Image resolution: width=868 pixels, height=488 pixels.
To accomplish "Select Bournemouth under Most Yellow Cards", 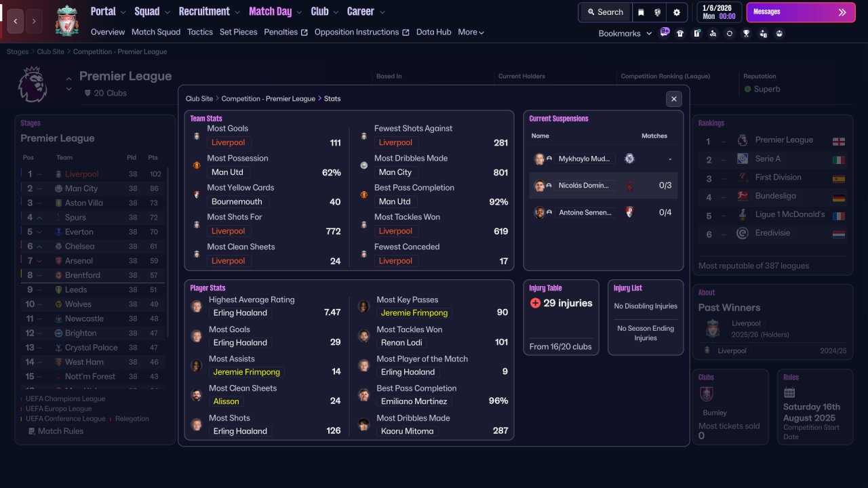I will point(238,202).
